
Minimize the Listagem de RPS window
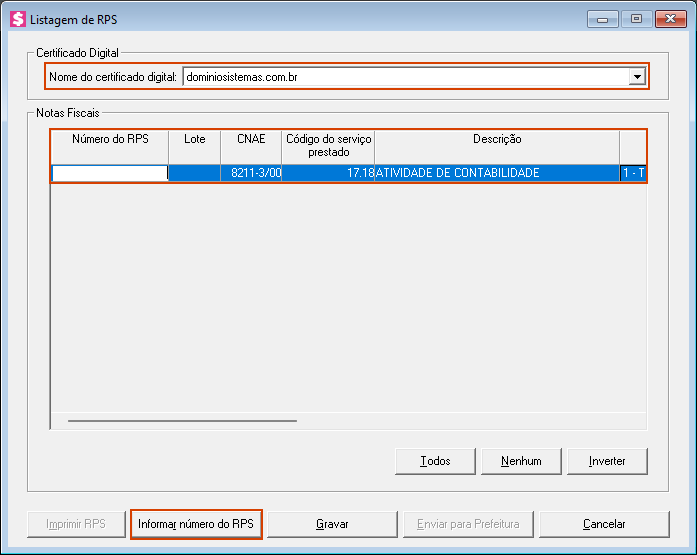click(602, 17)
